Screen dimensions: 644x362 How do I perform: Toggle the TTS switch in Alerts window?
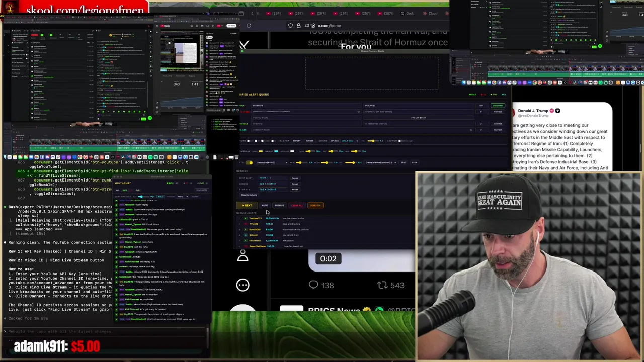(249, 162)
